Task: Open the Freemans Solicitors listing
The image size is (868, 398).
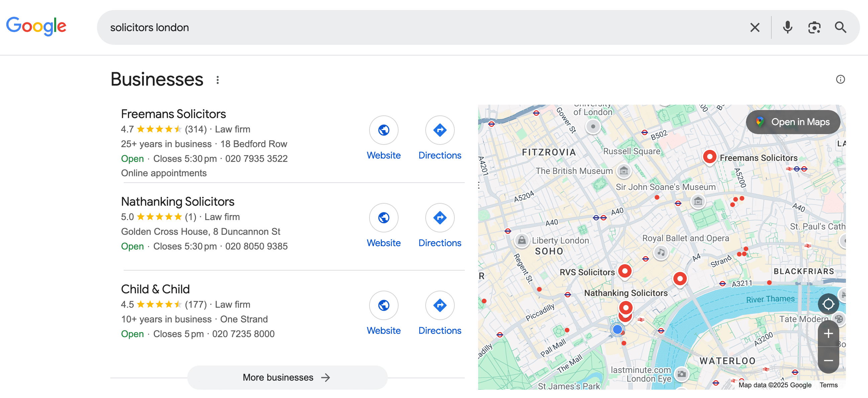Action: point(173,114)
